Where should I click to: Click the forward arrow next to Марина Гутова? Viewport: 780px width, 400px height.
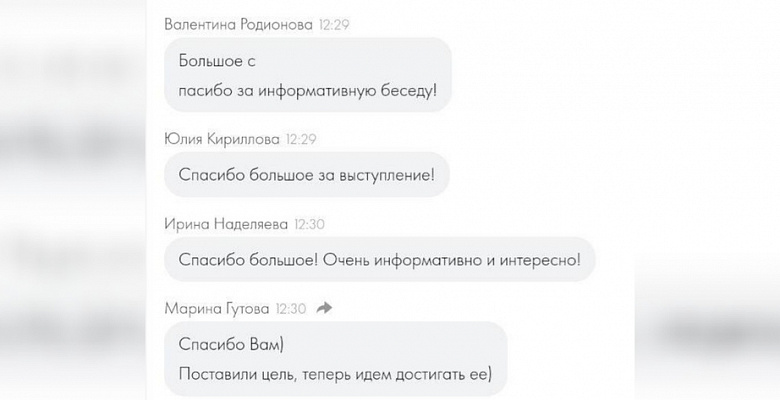(324, 308)
